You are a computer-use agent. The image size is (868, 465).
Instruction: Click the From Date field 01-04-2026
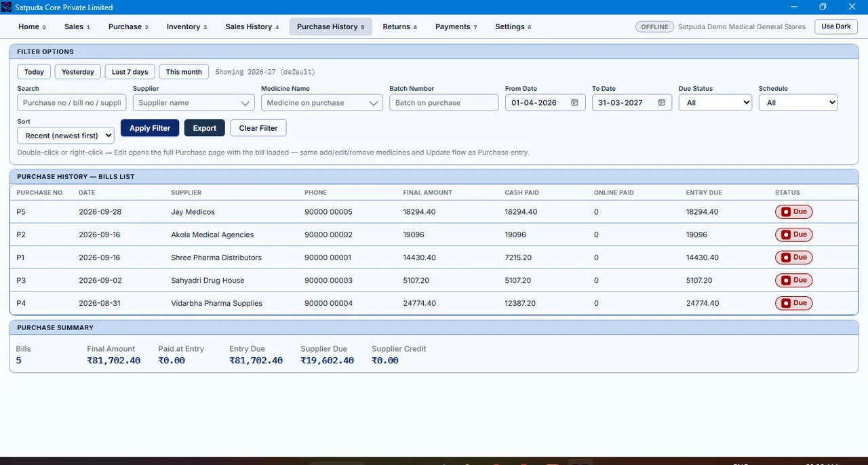coord(545,103)
